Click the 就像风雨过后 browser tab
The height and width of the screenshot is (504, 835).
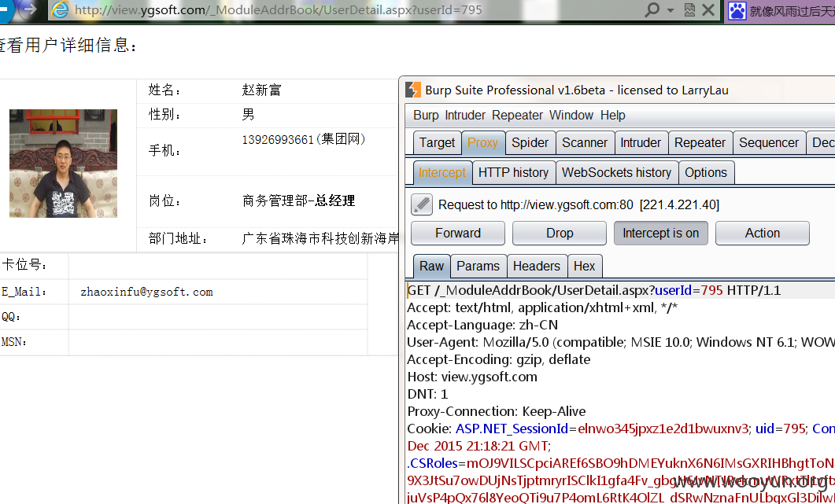click(780, 10)
